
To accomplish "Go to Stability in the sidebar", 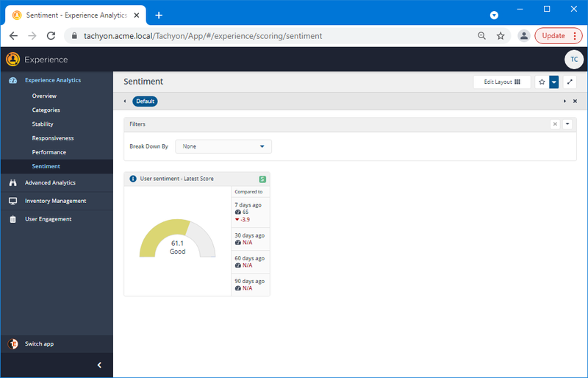I will pos(43,124).
